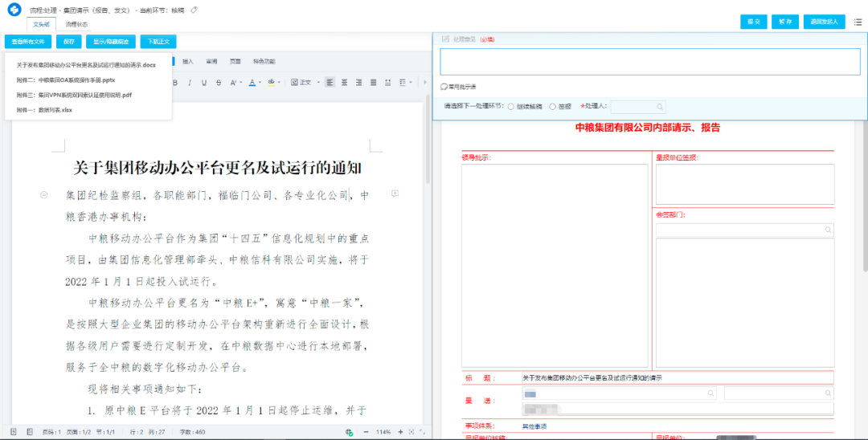
Task: Click the 领导批示 text area
Action: point(555,266)
